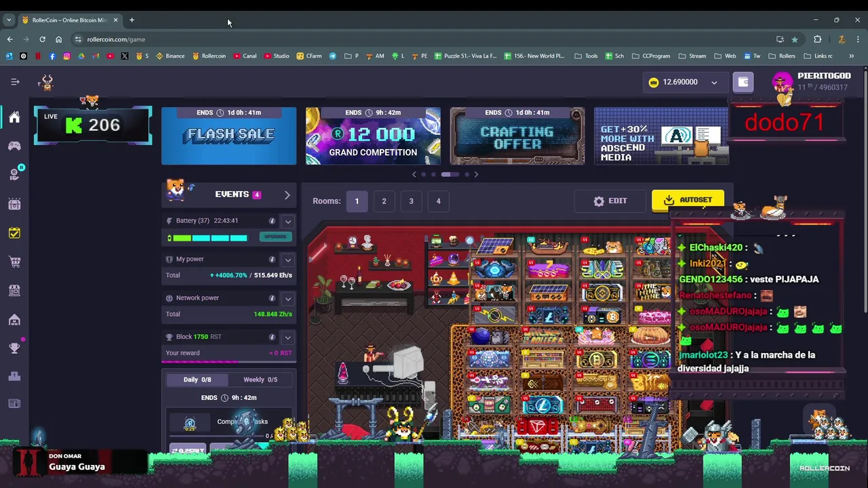The width and height of the screenshot is (868, 488).
Task: Open the CRAFTING OFFER banner
Action: coord(517,136)
